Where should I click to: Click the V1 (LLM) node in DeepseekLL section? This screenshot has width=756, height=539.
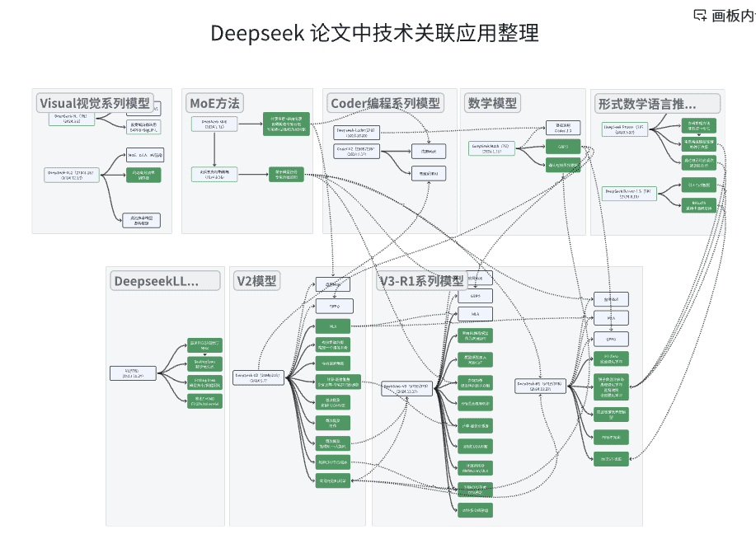pyautogui.click(x=133, y=373)
